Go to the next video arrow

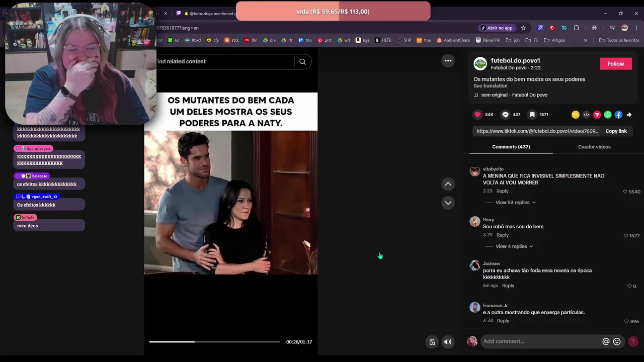(x=448, y=203)
